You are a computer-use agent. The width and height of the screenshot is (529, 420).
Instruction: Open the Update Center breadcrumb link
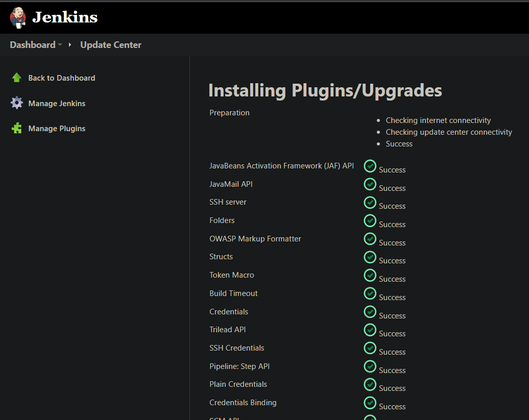pyautogui.click(x=111, y=45)
